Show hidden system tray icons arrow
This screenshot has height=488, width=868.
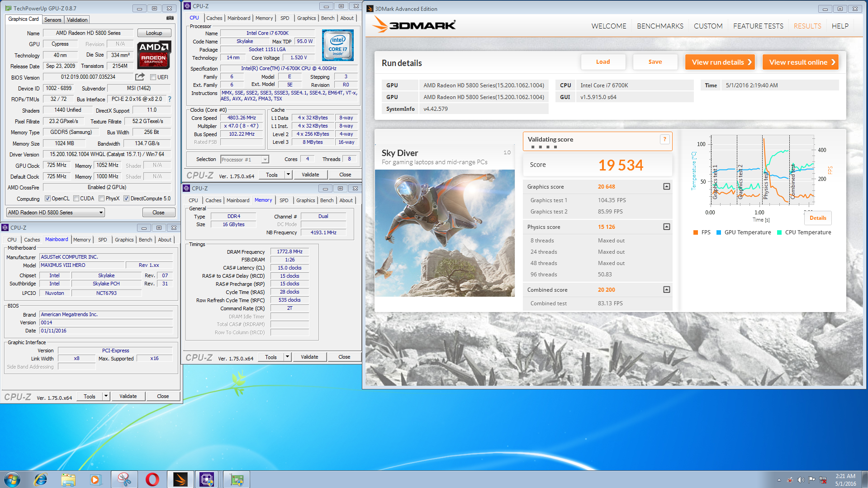[779, 480]
